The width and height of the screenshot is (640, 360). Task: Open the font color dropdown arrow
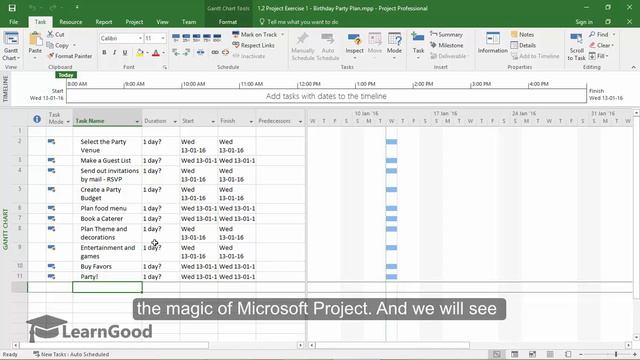coord(164,53)
